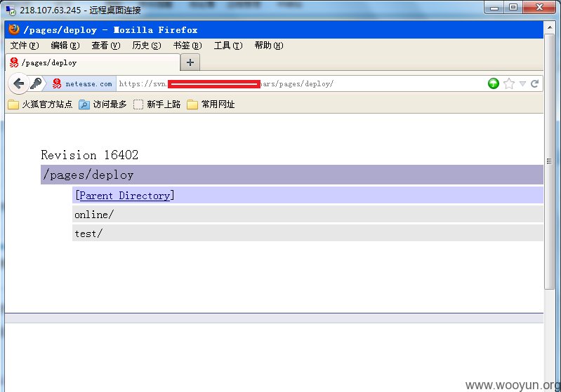Click the Firefox logo in the title bar
The width and height of the screenshot is (561, 392).
coord(14,29)
